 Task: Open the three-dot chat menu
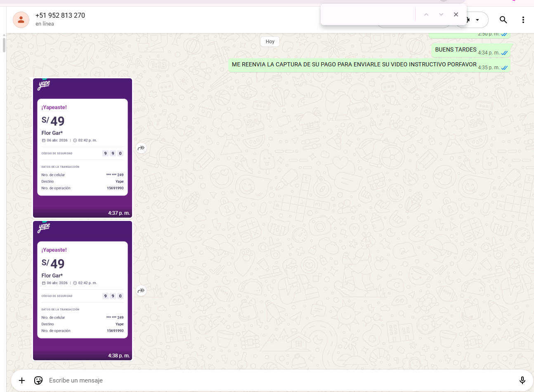point(523,19)
